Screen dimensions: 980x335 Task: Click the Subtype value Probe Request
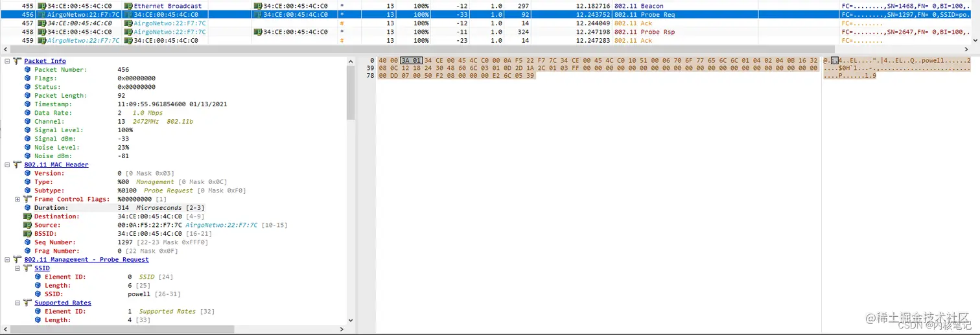coord(169,191)
